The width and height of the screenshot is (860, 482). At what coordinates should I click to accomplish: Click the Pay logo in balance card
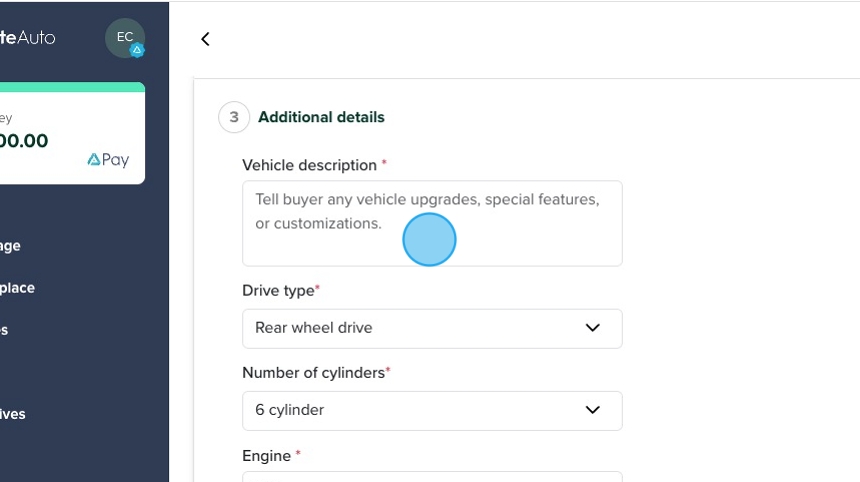coord(108,159)
